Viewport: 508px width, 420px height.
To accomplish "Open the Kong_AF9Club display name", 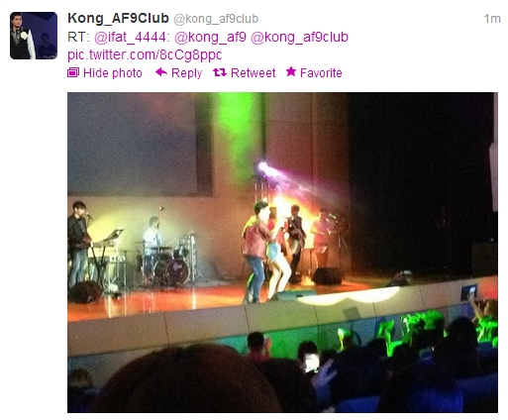I will pyautogui.click(x=118, y=19).
